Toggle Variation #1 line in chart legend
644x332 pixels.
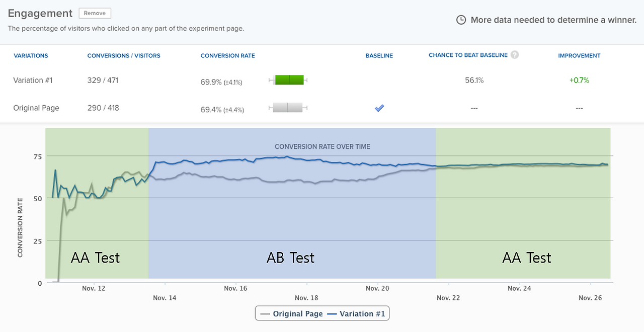tap(358, 314)
